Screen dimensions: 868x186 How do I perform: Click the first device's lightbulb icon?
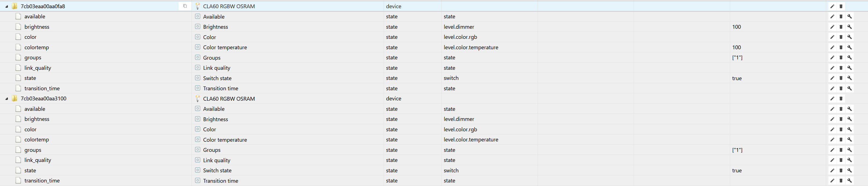(198, 6)
